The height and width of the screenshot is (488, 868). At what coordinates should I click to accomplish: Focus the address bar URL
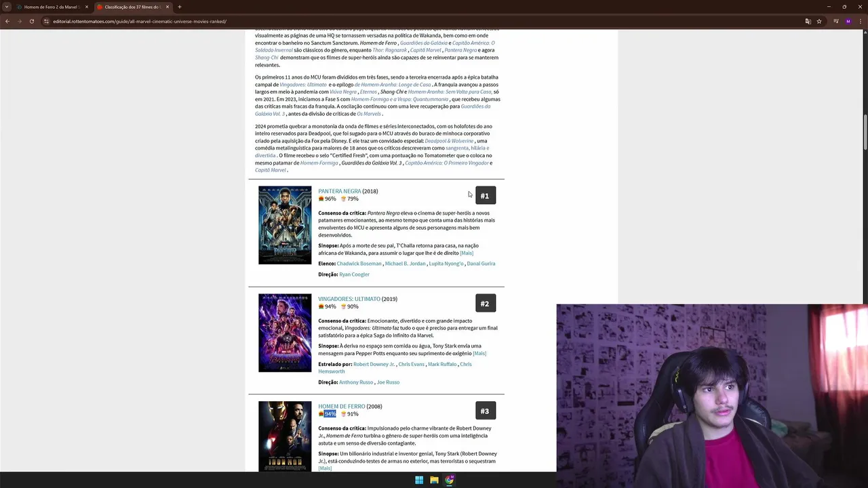140,21
